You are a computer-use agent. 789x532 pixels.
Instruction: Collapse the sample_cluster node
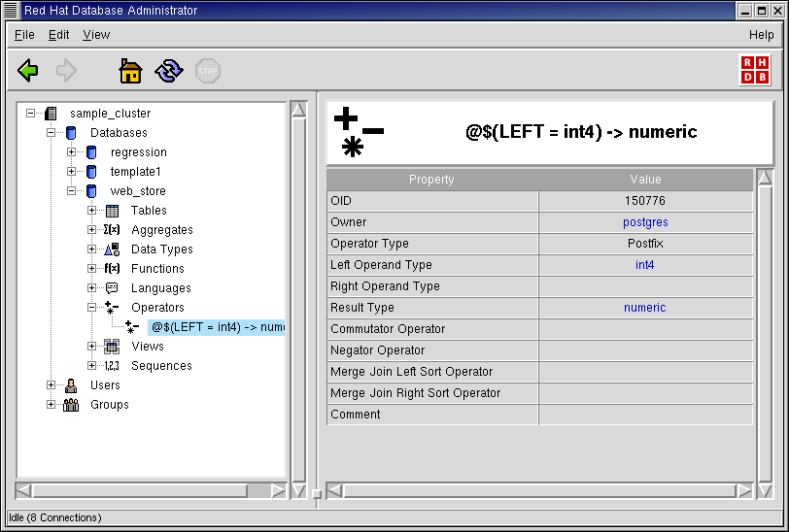click(x=31, y=114)
